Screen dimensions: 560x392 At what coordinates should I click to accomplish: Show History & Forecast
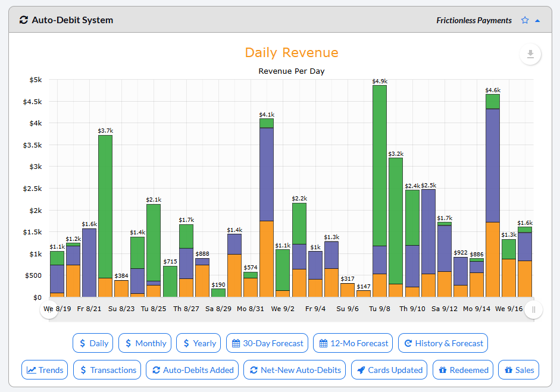pos(443,343)
